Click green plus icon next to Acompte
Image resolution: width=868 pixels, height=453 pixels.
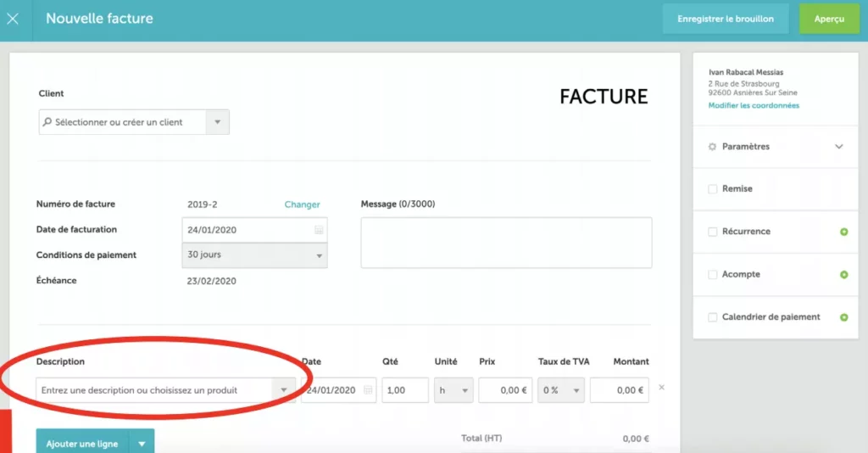pos(843,275)
